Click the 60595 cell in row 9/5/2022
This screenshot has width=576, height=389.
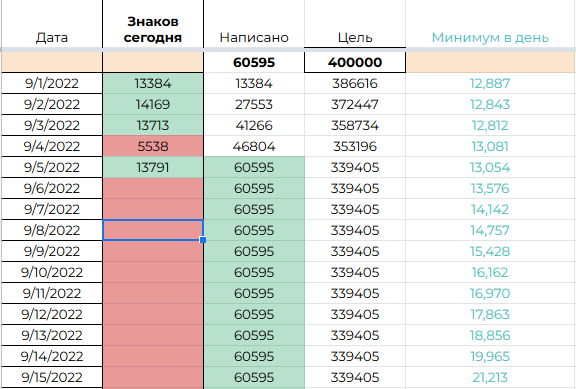254,167
